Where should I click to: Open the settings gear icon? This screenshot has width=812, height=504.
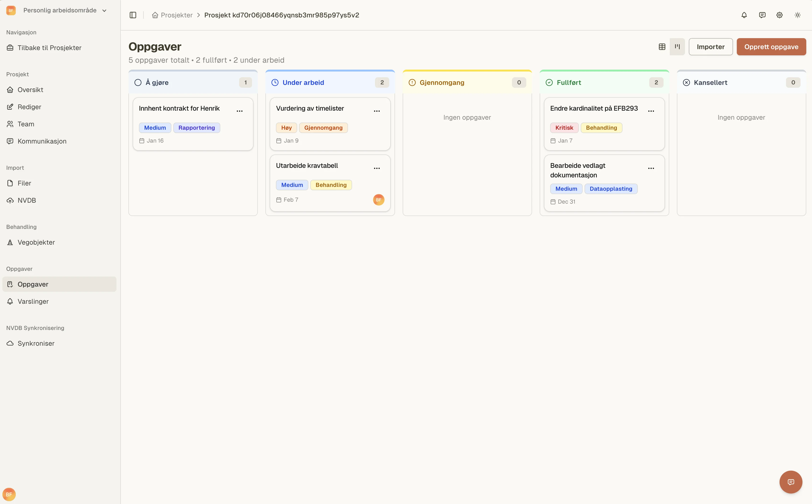point(779,15)
